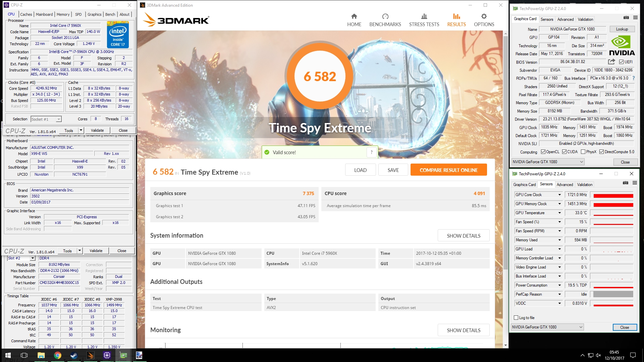
Task: Toggle the UEFI checkbox in GPU-Z
Action: pyautogui.click(x=621, y=62)
